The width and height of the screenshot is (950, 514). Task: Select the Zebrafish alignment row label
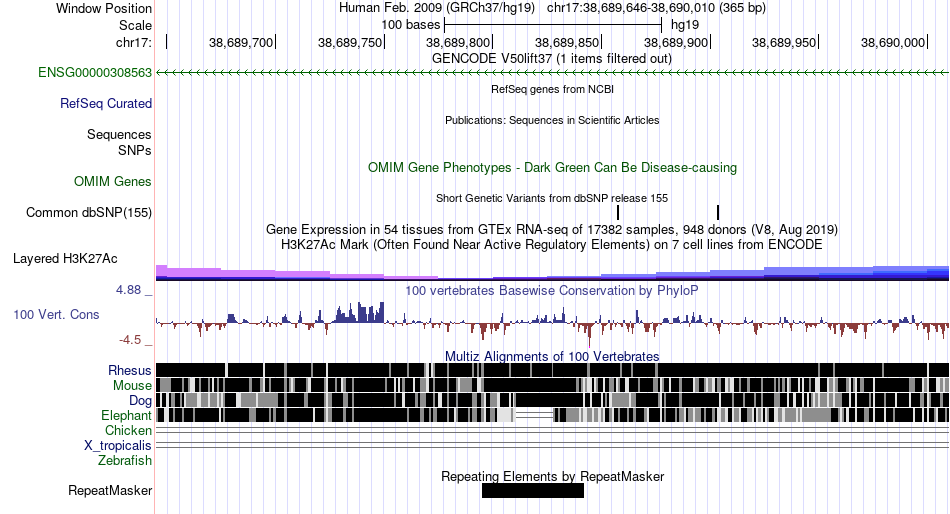(x=125, y=461)
